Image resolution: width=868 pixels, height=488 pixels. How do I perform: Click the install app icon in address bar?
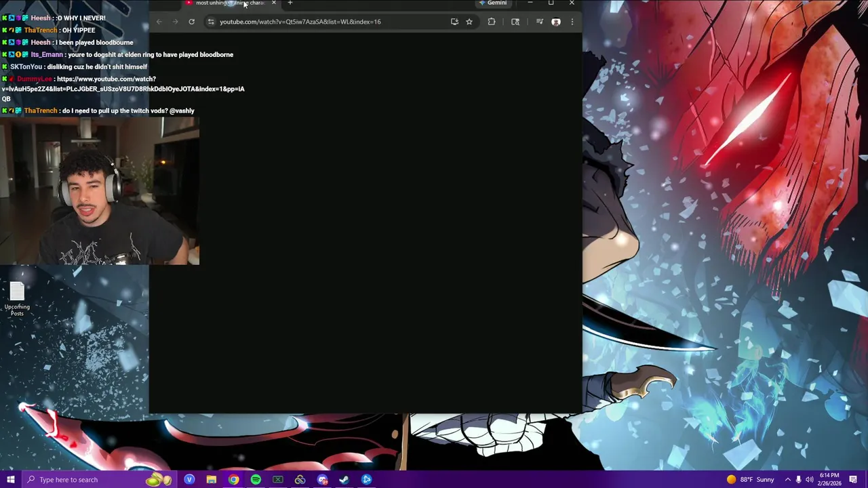point(454,22)
